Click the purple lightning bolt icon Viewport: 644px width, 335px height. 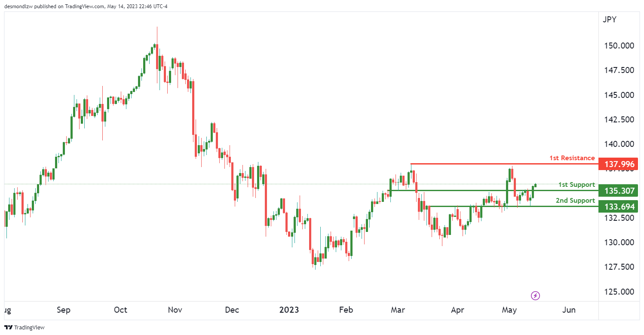coord(536,295)
